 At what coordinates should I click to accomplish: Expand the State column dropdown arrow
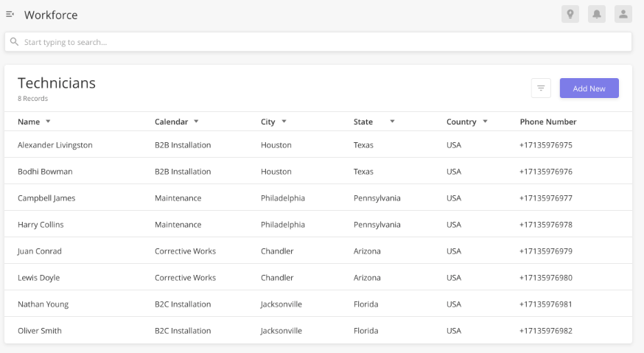(x=392, y=121)
